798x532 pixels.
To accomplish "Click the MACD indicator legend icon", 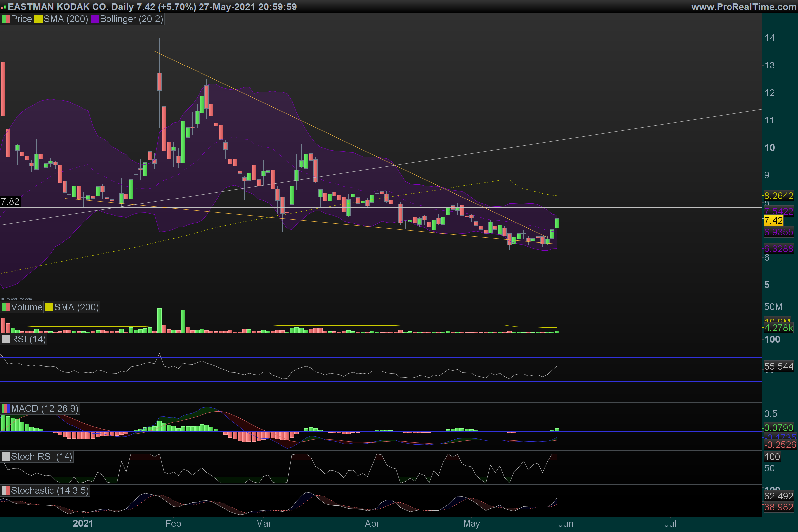I will click(x=5, y=409).
